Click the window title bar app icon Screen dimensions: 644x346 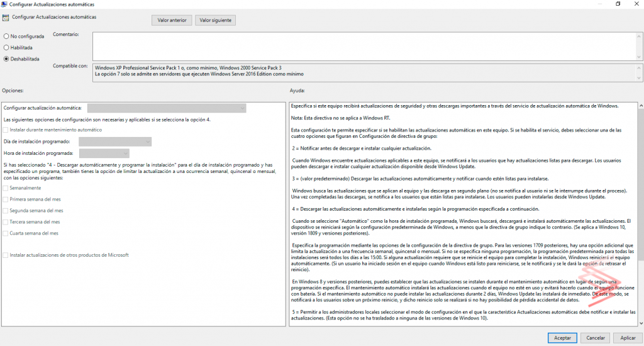[4, 4]
